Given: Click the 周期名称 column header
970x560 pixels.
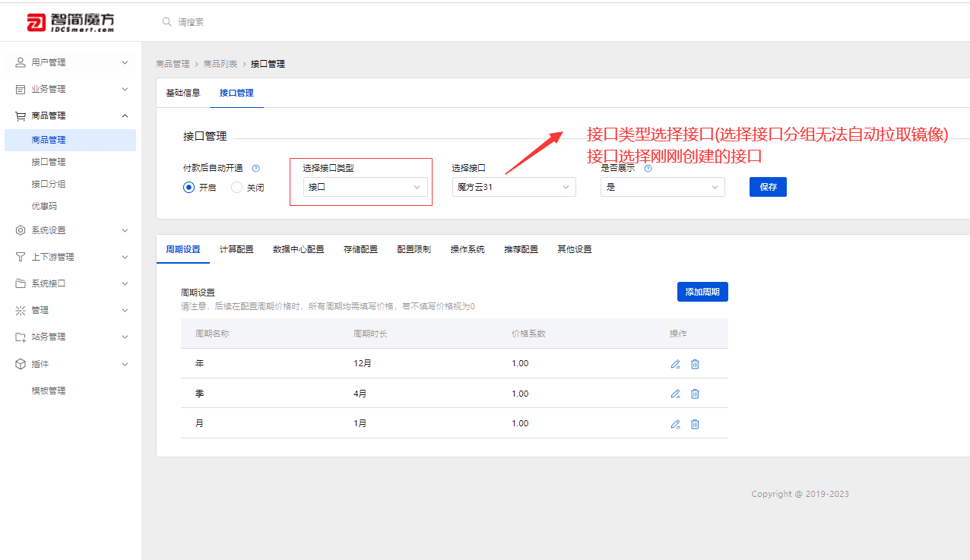Looking at the screenshot, I should point(212,334).
